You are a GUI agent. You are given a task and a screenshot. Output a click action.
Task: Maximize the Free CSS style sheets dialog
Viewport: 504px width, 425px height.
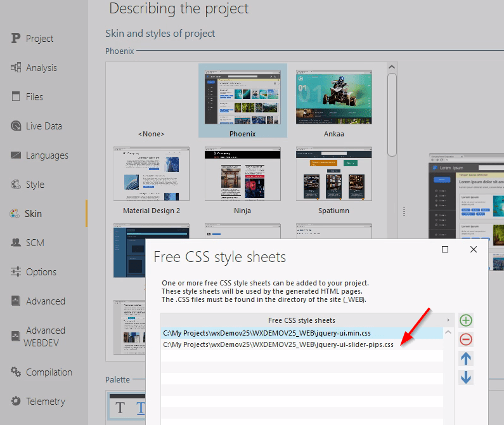[x=445, y=250]
